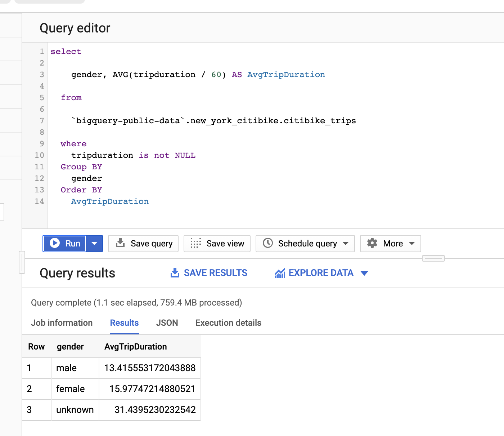Run the query with the Run button
This screenshot has height=436, width=504.
click(x=64, y=244)
